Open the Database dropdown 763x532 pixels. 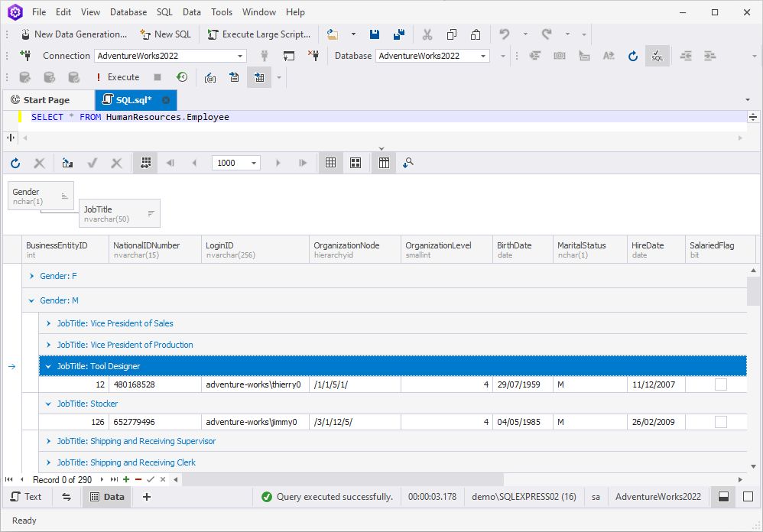pyautogui.click(x=482, y=56)
